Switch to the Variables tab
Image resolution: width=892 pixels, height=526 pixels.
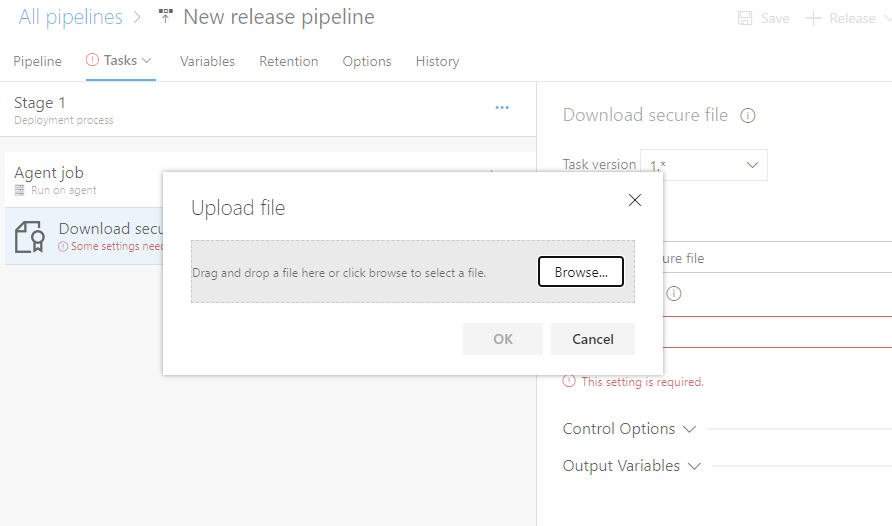[x=207, y=61]
